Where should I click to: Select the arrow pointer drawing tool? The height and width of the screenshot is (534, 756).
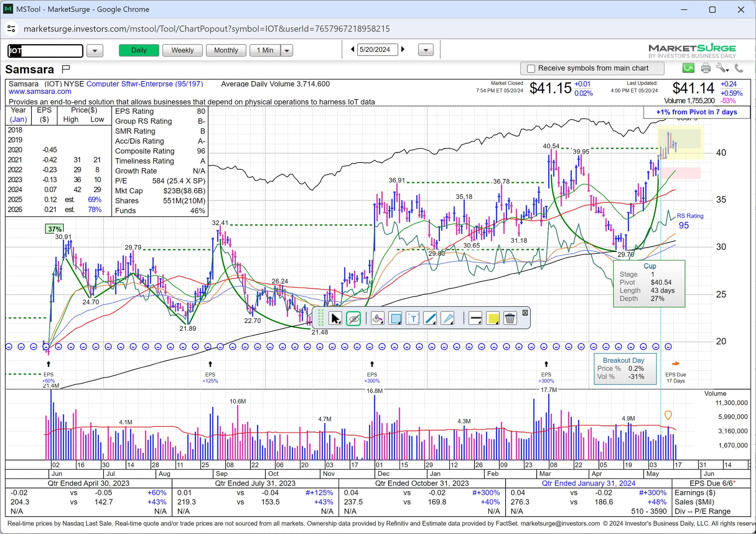click(x=335, y=318)
